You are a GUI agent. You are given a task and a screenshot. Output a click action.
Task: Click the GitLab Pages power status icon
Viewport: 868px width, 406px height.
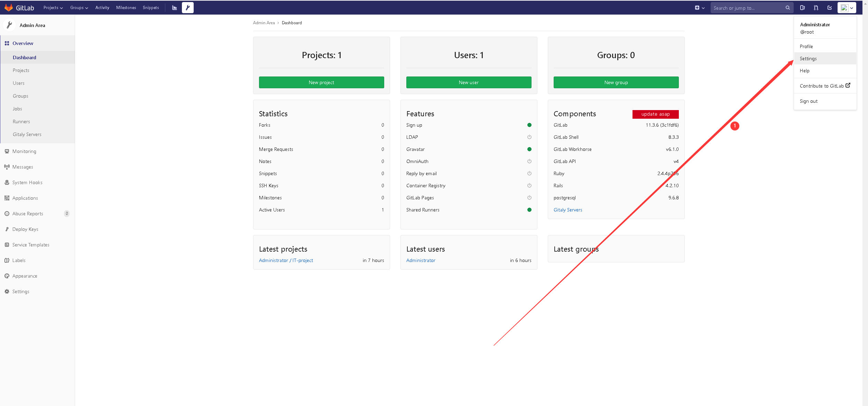529,198
